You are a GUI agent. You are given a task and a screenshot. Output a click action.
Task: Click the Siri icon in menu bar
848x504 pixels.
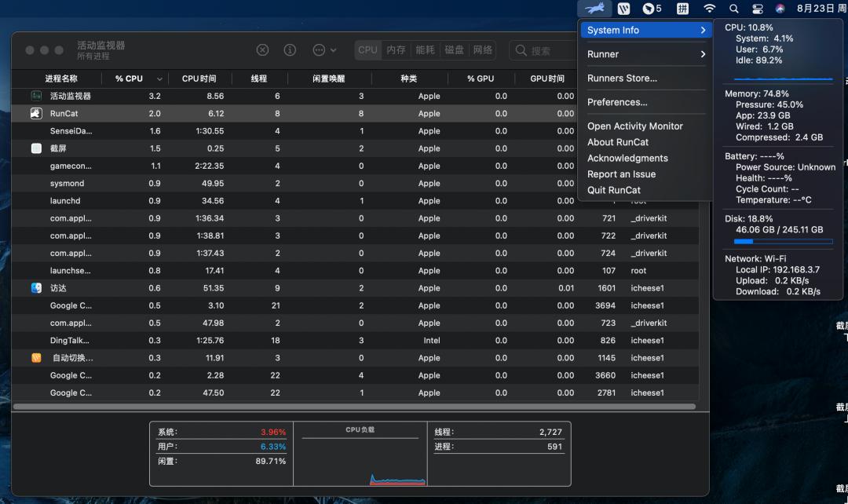pyautogui.click(x=780, y=9)
